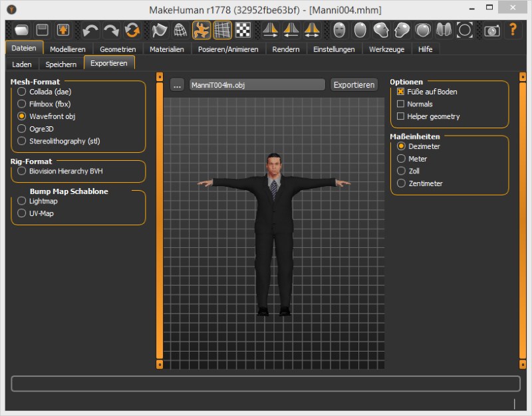Viewport: 532px width, 416px height.
Task: Toggle the Wireframe view icon
Action: (x=180, y=30)
